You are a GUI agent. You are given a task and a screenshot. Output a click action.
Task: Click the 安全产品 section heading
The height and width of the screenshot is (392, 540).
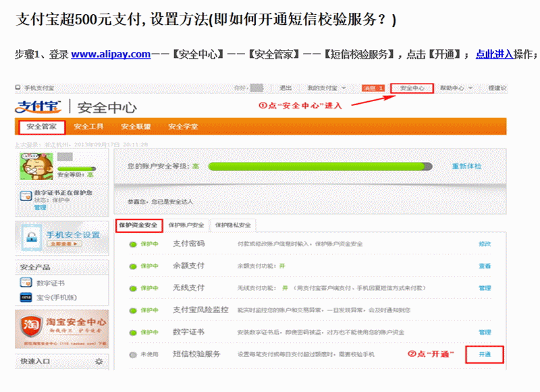click(35, 267)
